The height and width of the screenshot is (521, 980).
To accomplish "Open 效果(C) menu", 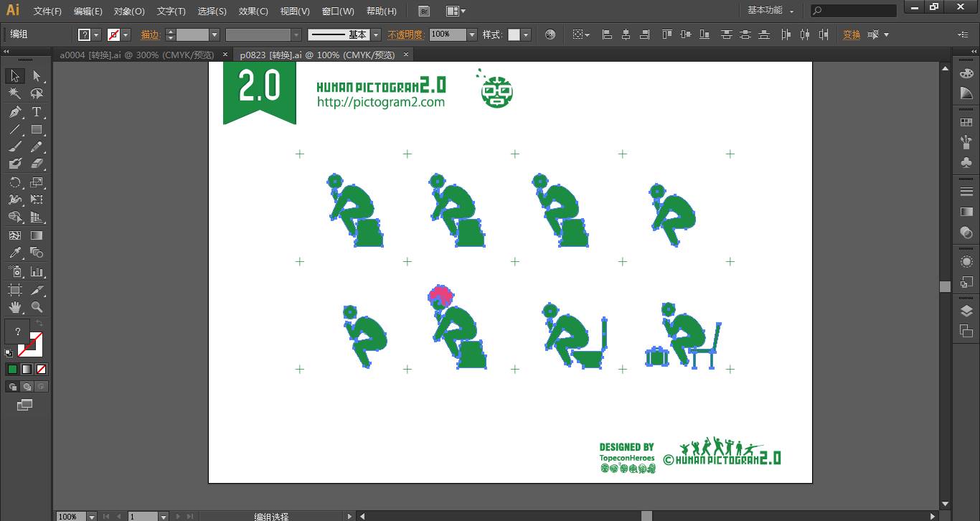I will point(253,11).
